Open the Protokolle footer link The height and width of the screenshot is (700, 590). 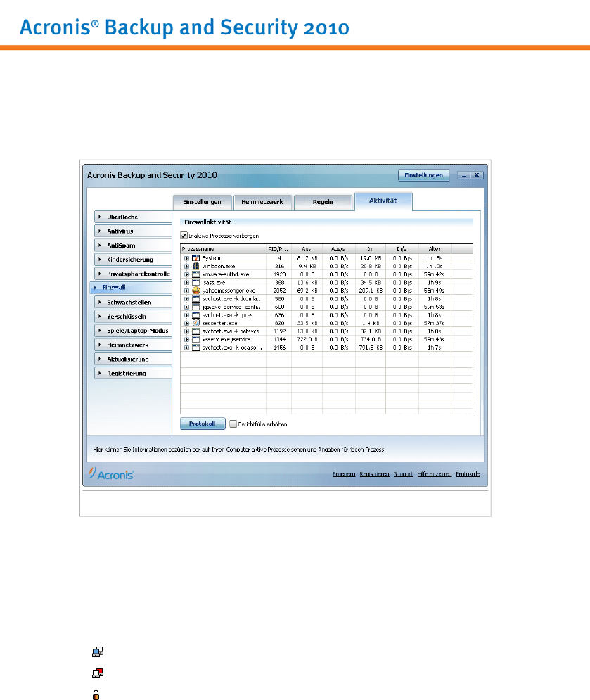468,474
